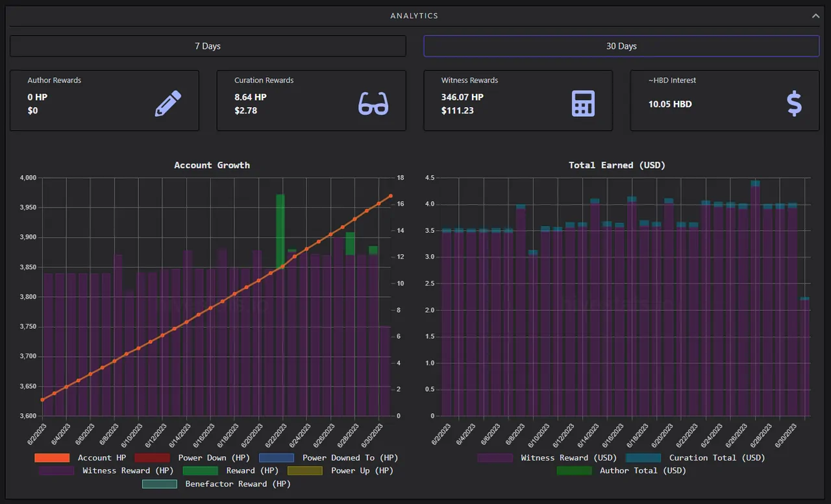Viewport: 831px width, 504px height.
Task: Click the pencil icon in Author Rewards
Action: tap(168, 104)
